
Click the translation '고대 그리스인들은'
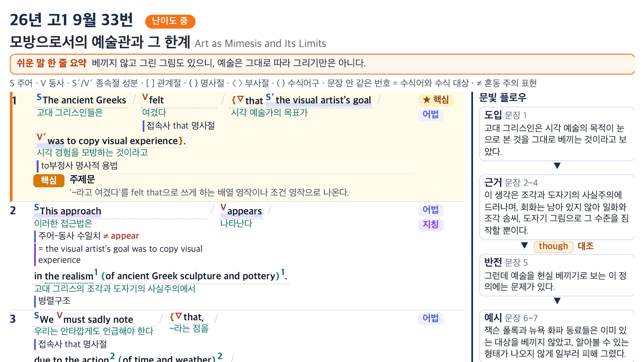tap(70, 113)
